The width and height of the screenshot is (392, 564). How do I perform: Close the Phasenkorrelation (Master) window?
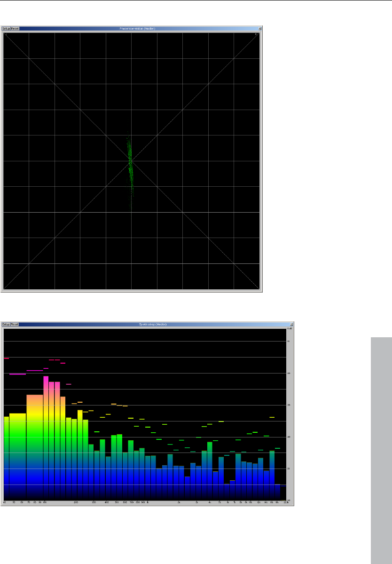click(x=260, y=28)
